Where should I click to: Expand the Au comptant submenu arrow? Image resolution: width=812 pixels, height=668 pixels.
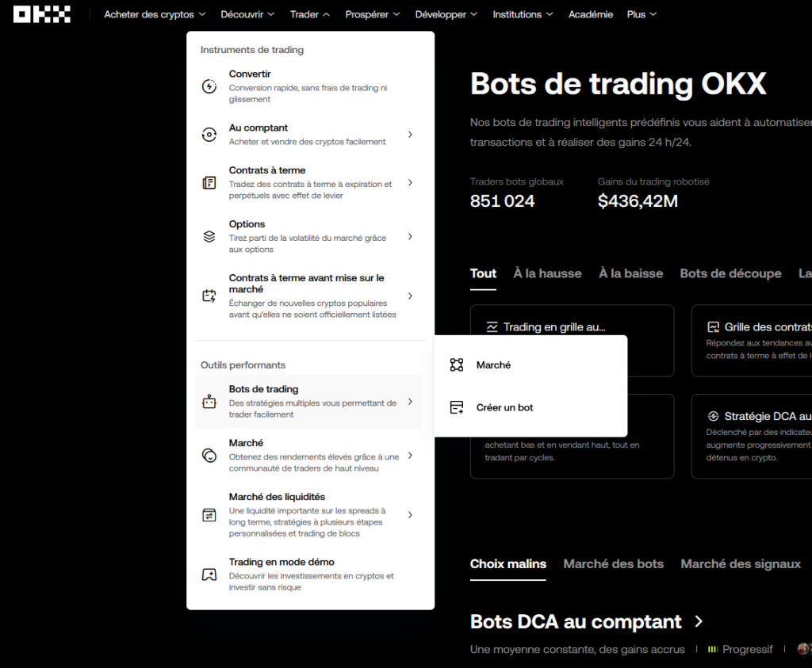[410, 135]
